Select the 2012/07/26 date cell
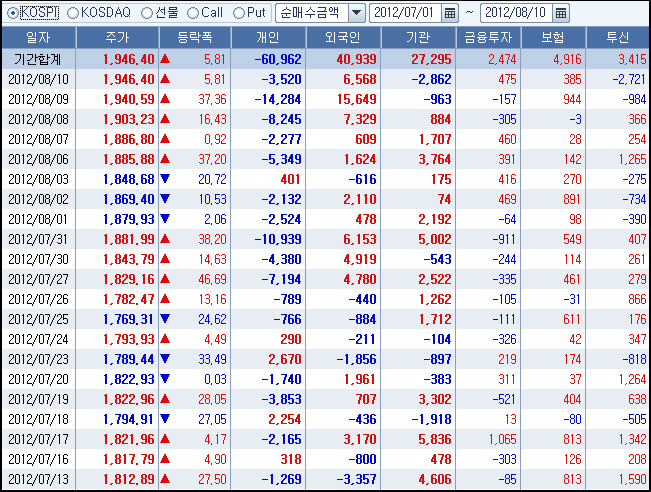This screenshot has height=492, width=651. point(38,299)
